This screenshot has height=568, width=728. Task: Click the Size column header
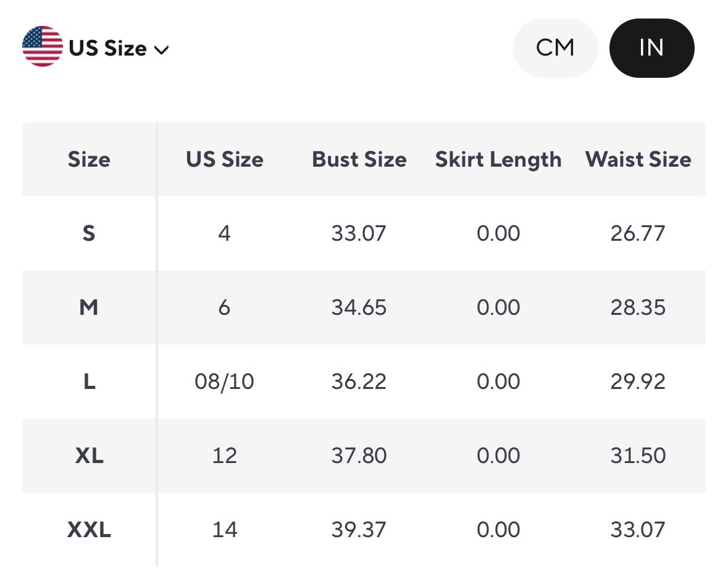click(x=89, y=159)
